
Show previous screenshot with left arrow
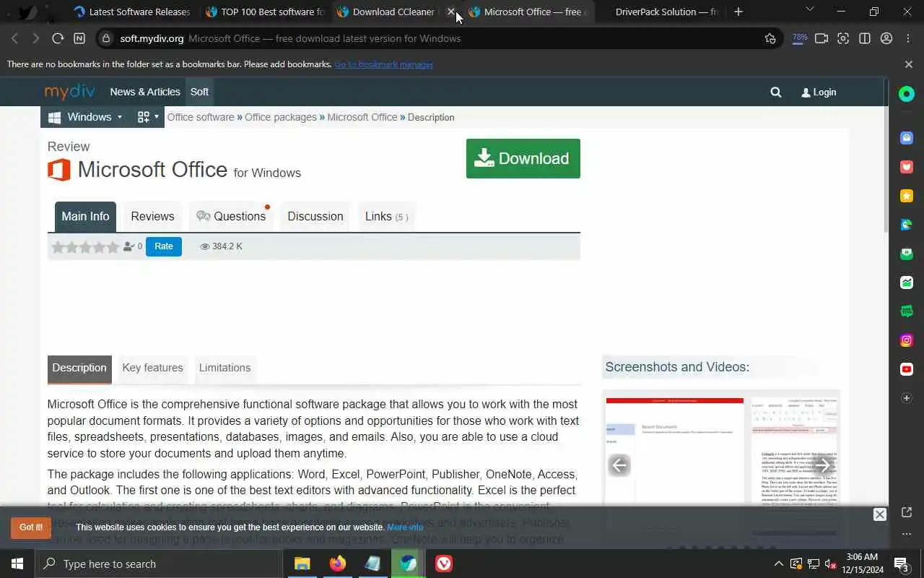tap(619, 465)
